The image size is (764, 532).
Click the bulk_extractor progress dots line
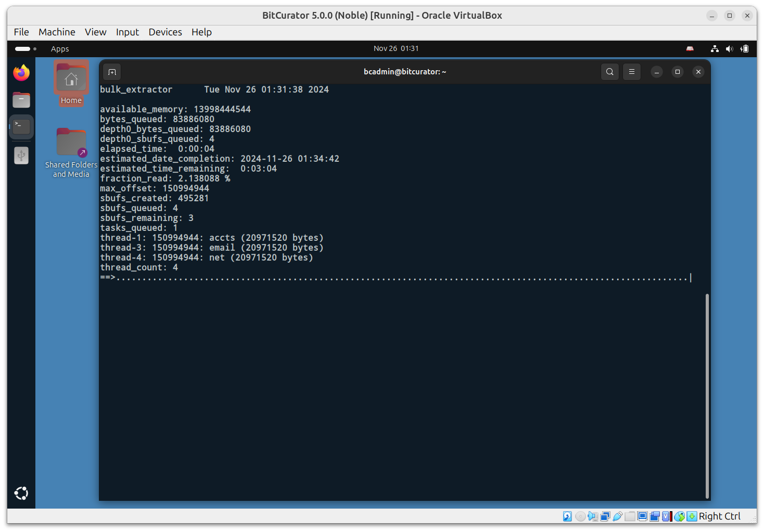pos(395,278)
